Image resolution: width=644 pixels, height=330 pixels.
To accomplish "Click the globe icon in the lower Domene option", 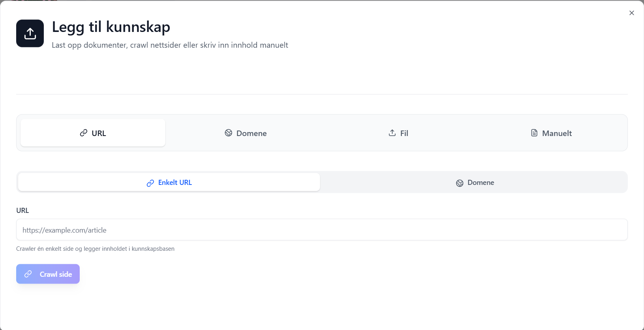I will coord(460,183).
